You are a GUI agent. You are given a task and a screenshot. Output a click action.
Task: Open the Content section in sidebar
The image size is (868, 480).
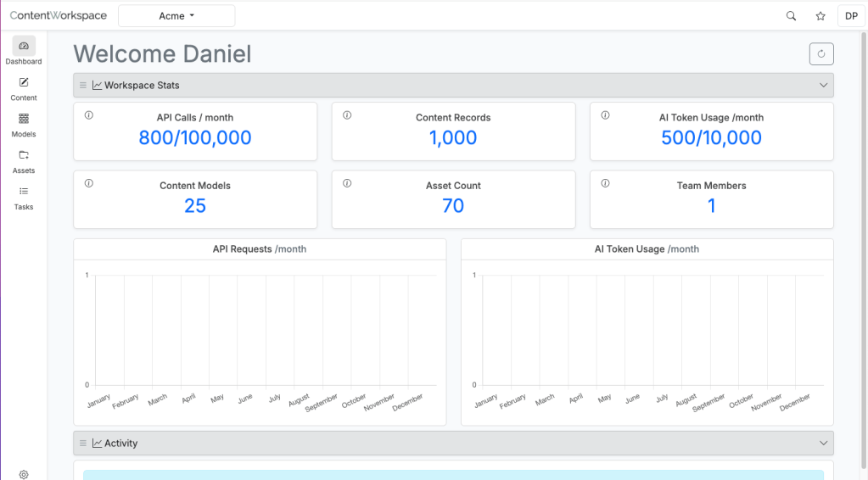[x=24, y=83]
